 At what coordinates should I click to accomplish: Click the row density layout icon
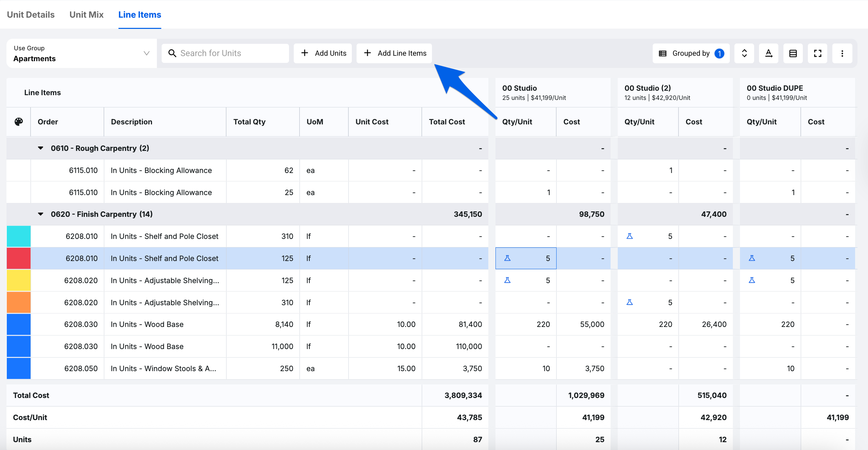pos(793,53)
